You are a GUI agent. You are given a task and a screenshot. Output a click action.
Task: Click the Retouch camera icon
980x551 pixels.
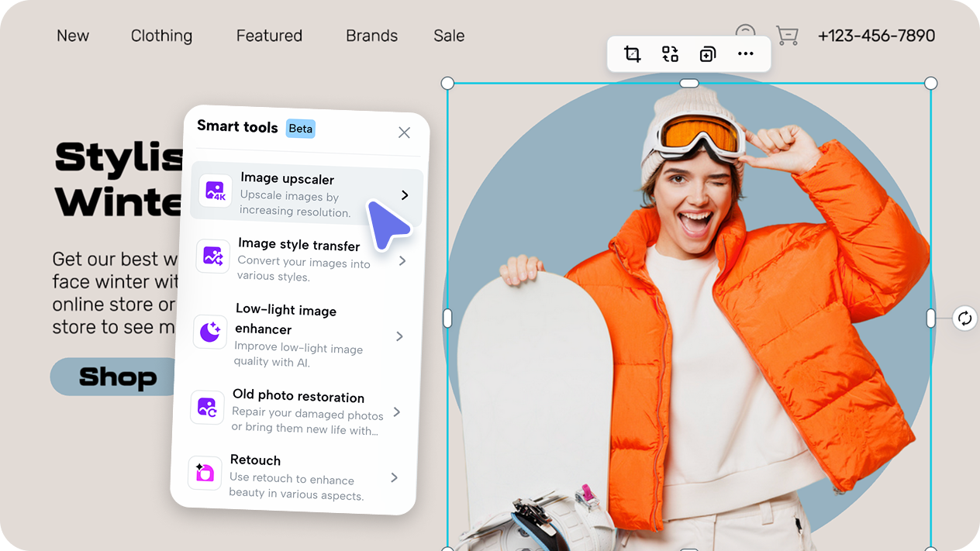tap(204, 473)
